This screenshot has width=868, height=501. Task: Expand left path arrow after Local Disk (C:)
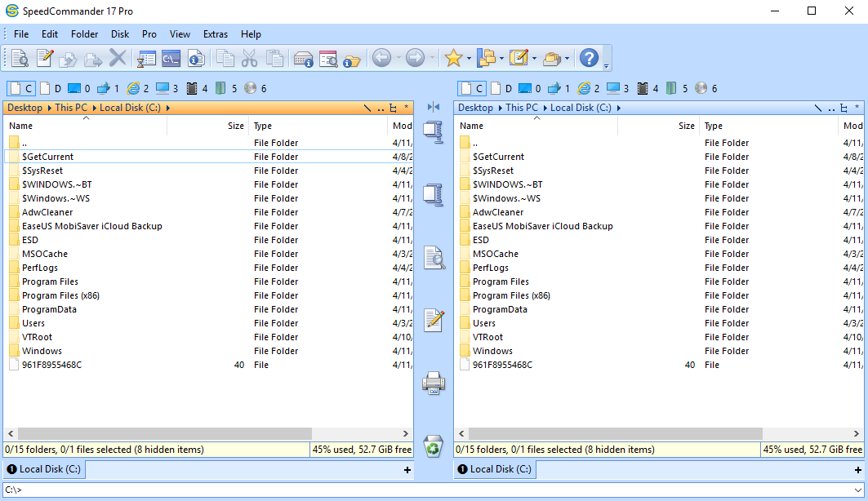(x=167, y=108)
